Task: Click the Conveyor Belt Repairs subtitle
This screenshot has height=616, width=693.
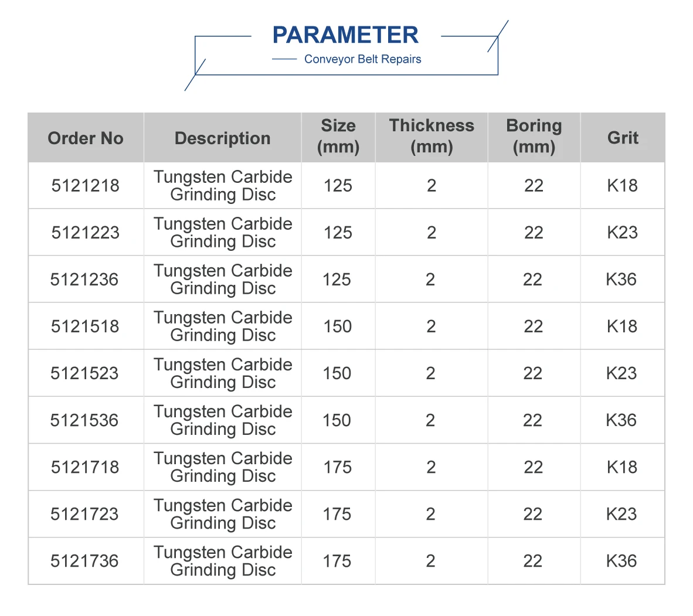Action: pos(362,59)
